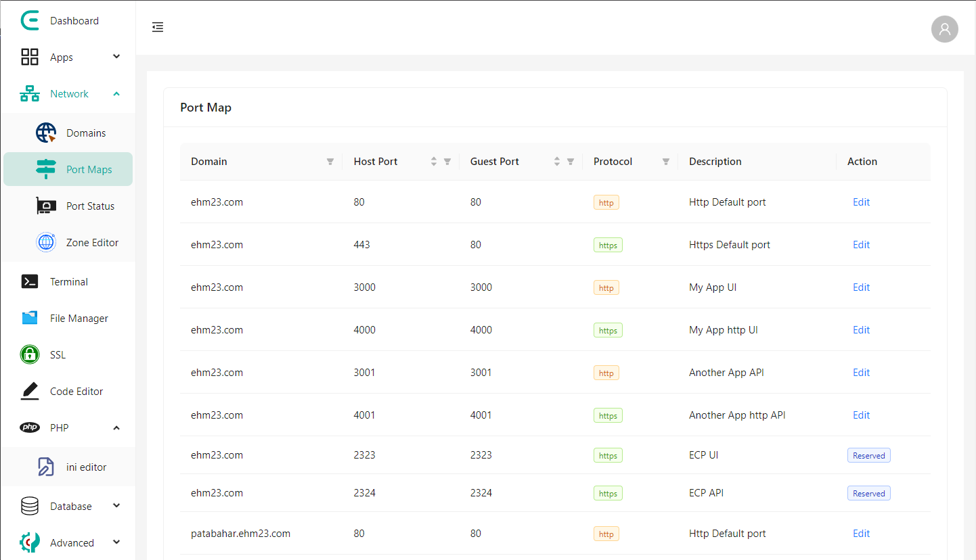
Task: Sort the Host Port column
Action: 434,162
